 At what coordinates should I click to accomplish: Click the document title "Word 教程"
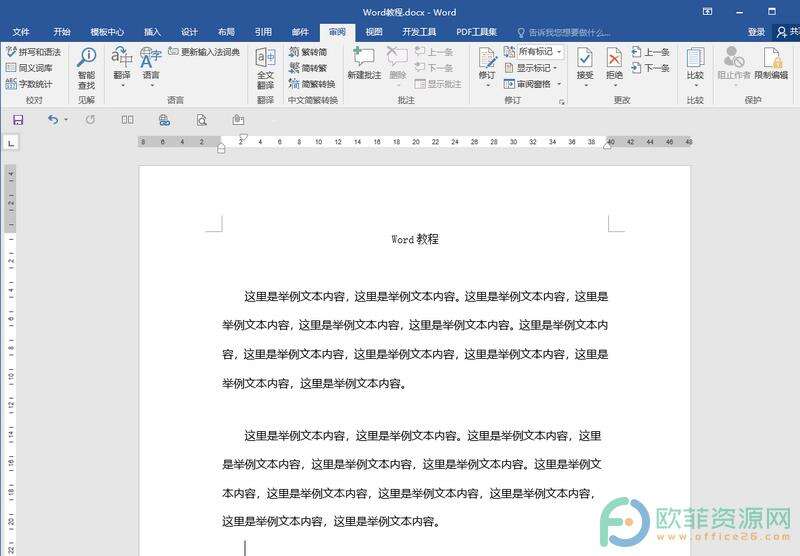pyautogui.click(x=415, y=239)
